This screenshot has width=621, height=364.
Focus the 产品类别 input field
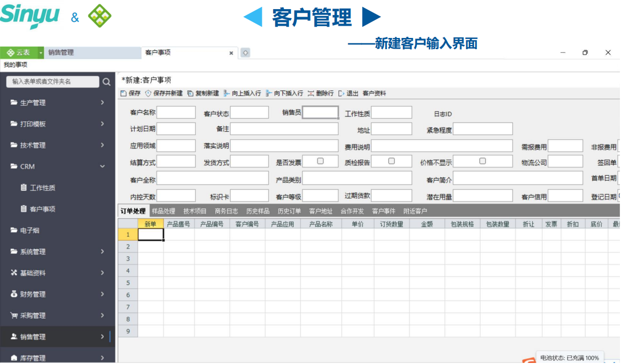[357, 178]
